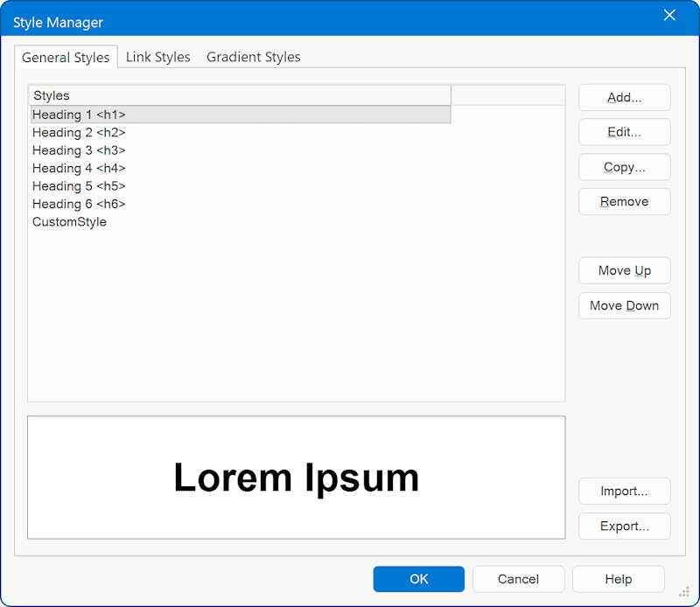This screenshot has width=700, height=607.
Task: Select Heading 1 <h1> style
Action: (x=79, y=115)
